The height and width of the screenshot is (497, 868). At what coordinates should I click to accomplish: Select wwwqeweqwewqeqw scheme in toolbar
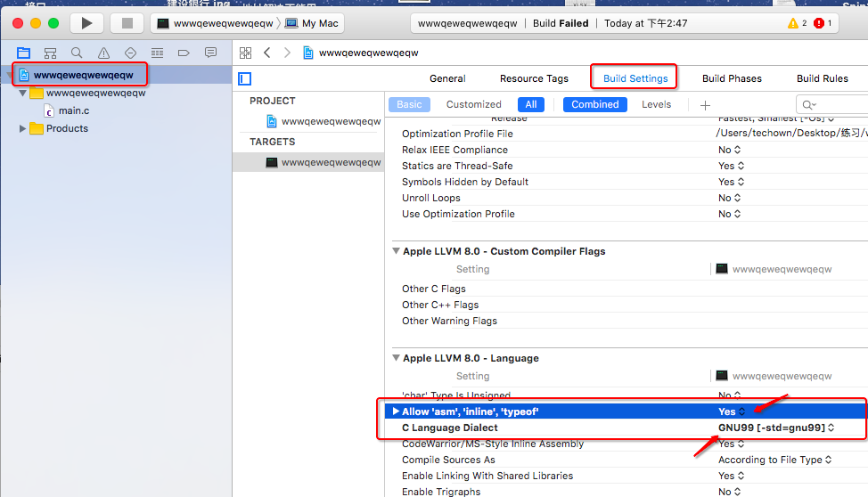click(x=216, y=23)
